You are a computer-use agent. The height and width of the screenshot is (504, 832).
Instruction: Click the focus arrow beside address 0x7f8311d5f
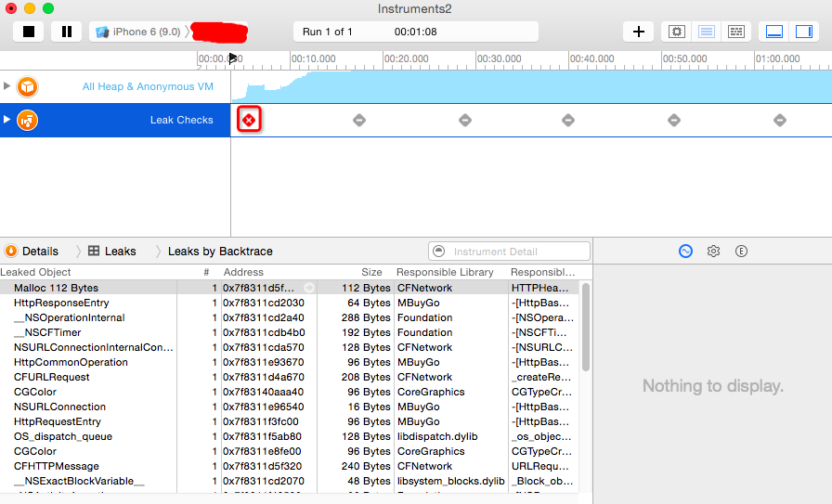point(309,288)
